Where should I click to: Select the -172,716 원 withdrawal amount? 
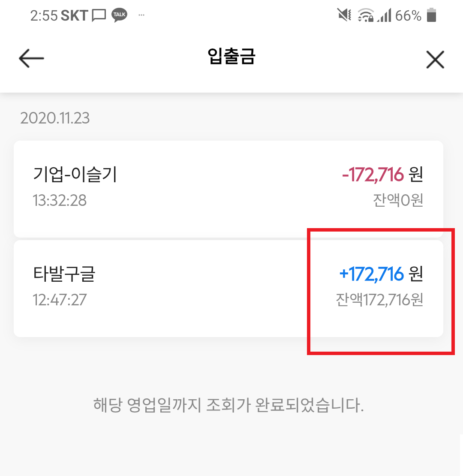[382, 175]
